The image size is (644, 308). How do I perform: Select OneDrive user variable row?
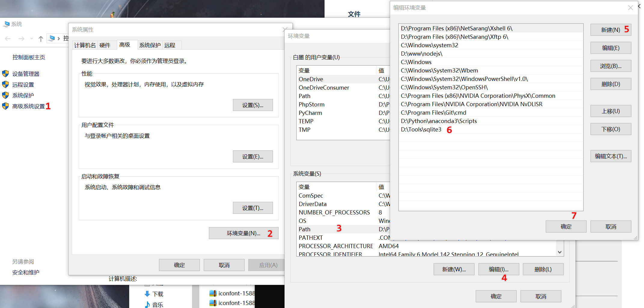tap(343, 79)
